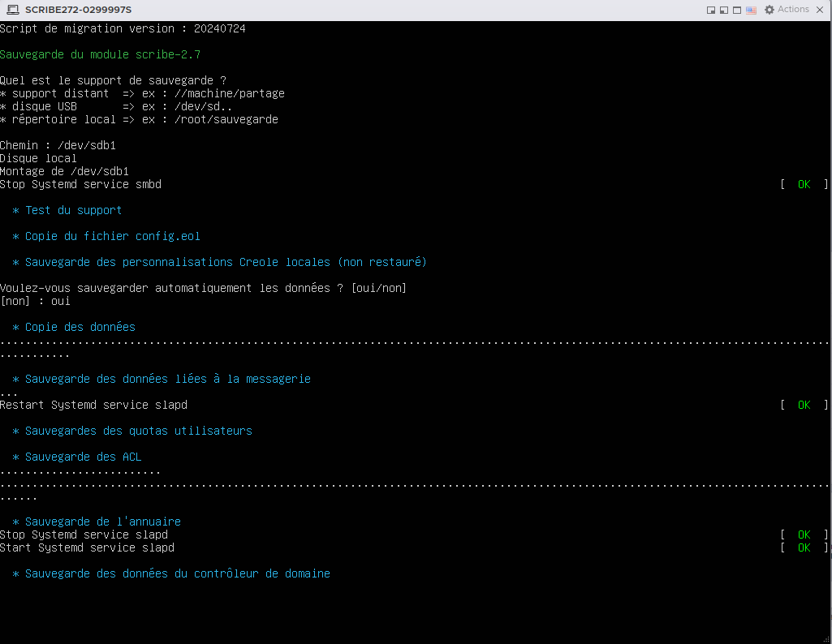
Task: Select the 'Sauvegarde des ACL' line
Action: [x=83, y=457]
